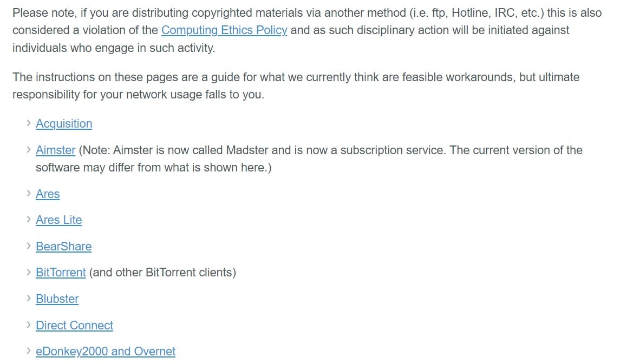The image size is (620, 364).
Task: Open the Blubster link
Action: 57,299
